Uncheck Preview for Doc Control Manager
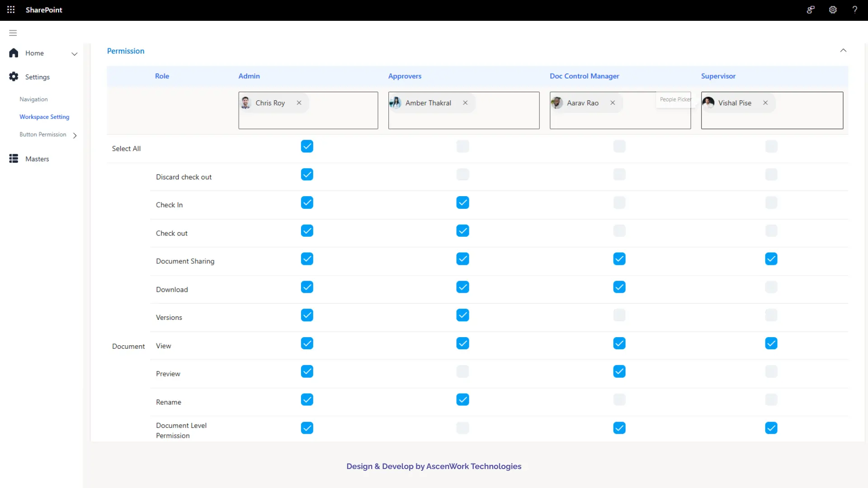 tap(619, 371)
